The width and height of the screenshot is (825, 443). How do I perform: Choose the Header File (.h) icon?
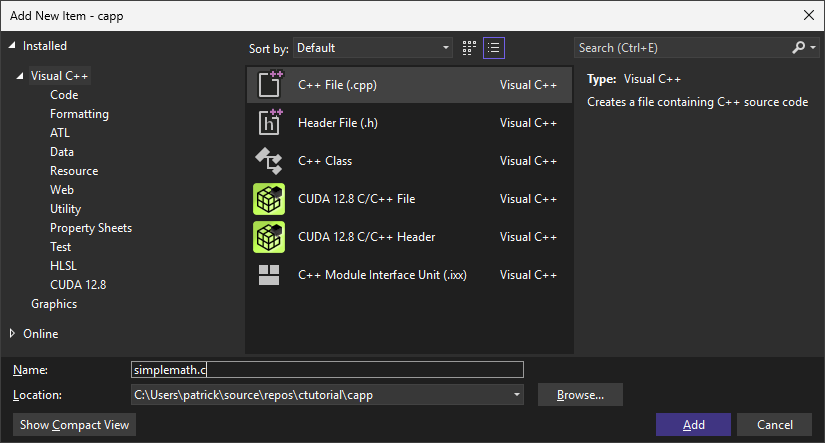point(270,123)
